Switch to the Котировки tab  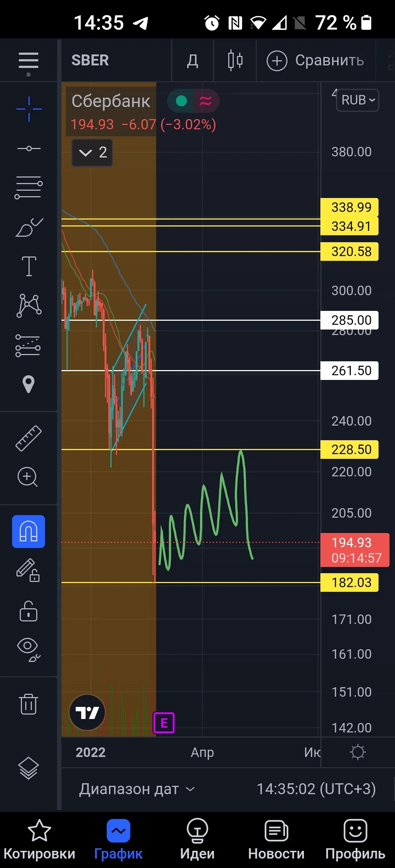(39, 840)
